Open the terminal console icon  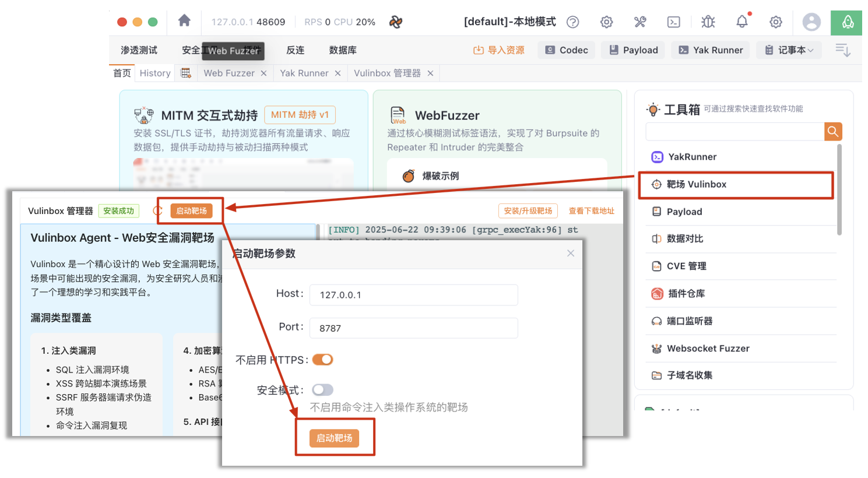(x=674, y=22)
